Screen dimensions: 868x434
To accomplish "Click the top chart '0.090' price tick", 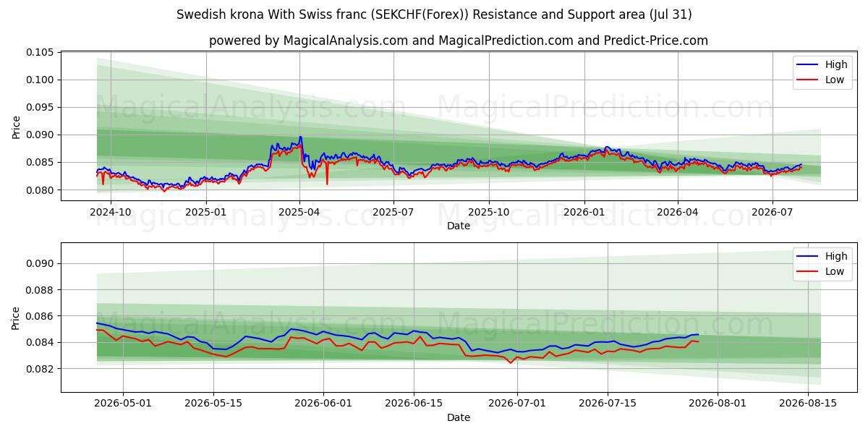I will click(x=41, y=135).
